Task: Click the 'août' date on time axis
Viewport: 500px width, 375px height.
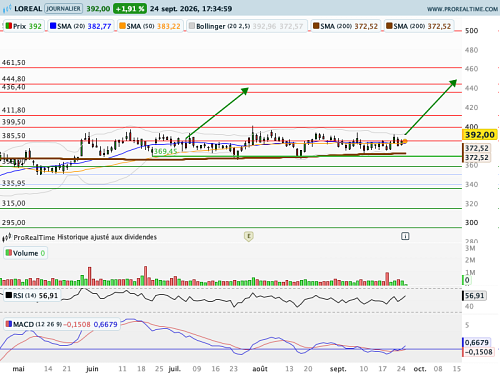Action: (x=260, y=369)
